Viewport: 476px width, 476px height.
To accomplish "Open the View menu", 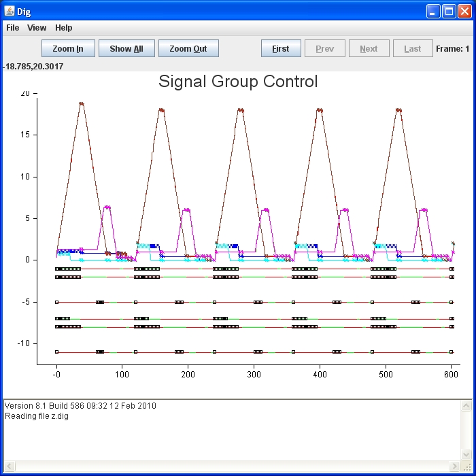I will pos(37,28).
